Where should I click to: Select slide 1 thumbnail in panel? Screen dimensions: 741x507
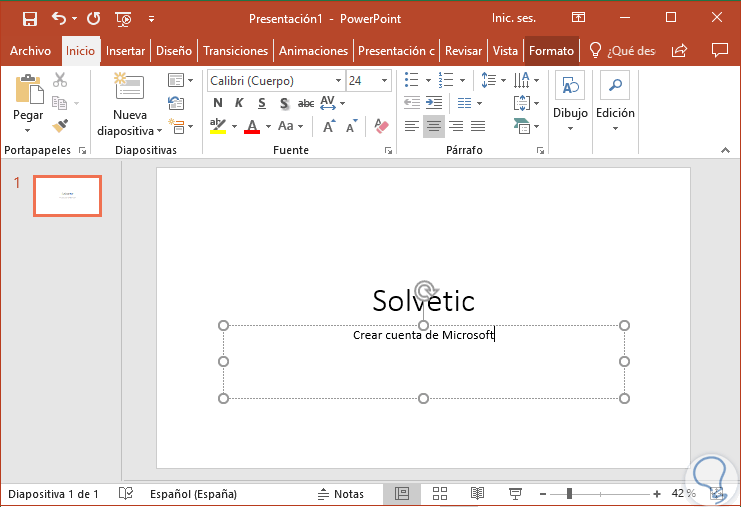tap(67, 196)
